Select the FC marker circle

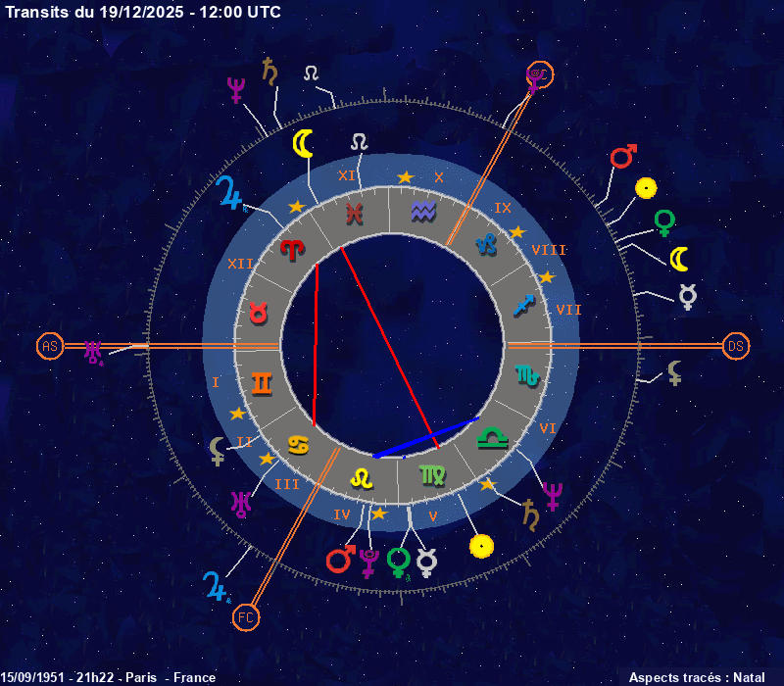(x=246, y=618)
